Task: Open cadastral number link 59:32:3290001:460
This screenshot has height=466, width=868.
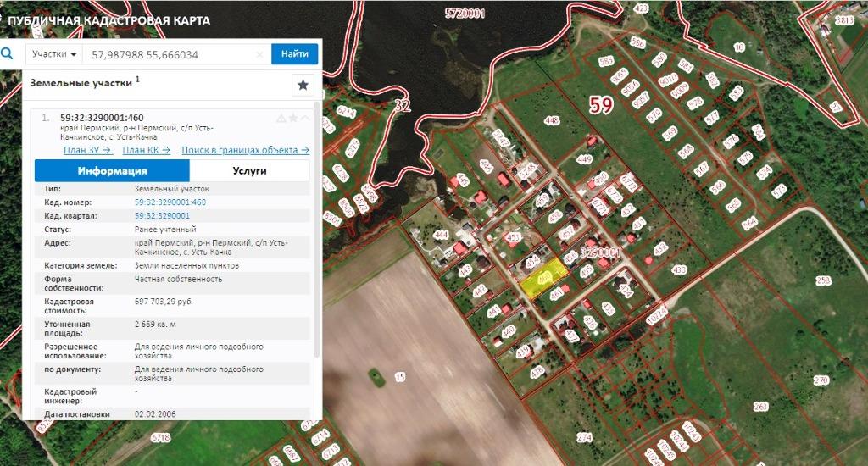Action: [170, 202]
